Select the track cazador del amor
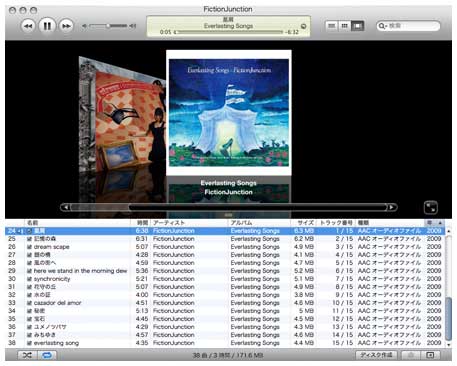The height and width of the screenshot is (366, 457). pos(57,303)
